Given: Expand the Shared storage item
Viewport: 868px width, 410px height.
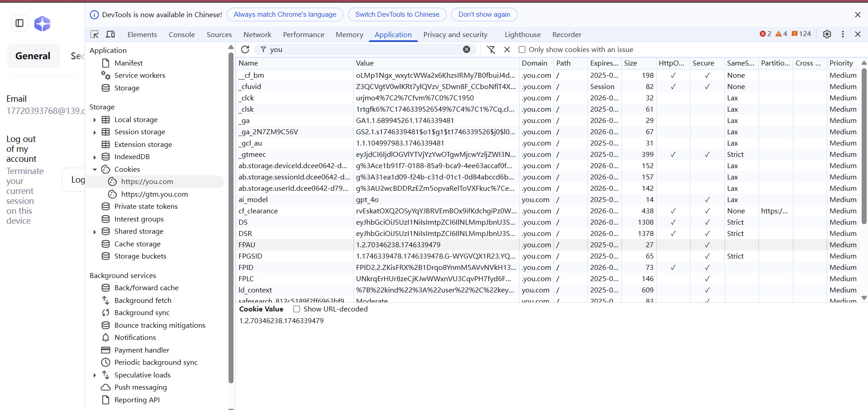Looking at the screenshot, I should coord(95,231).
